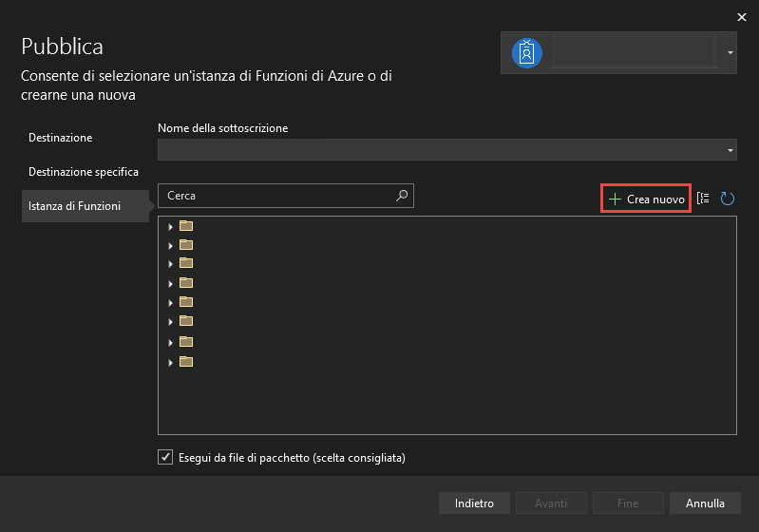The width and height of the screenshot is (759, 532).
Task: Click the Annulla button
Action: tap(705, 503)
